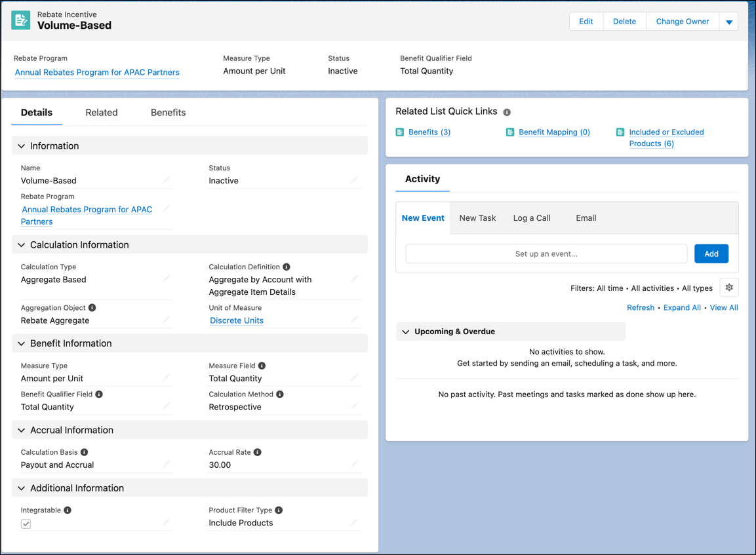Switch to the Benefits tab
Screen dimensions: 756x555
click(x=169, y=113)
